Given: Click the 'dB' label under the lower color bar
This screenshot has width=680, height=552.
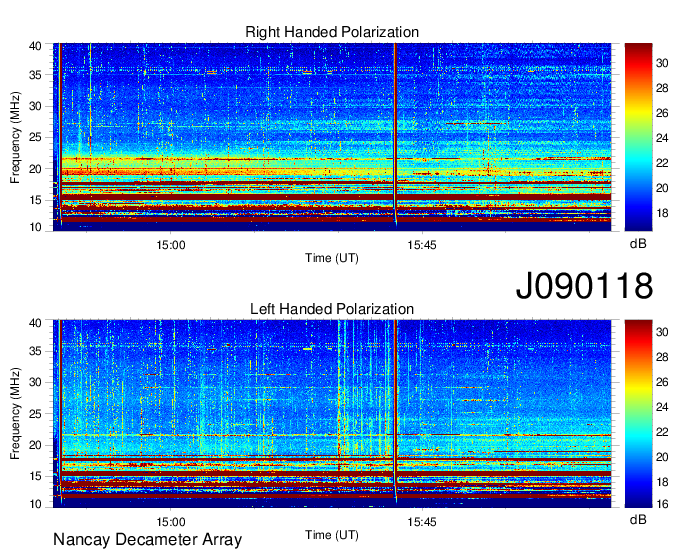Looking at the screenshot, I should click(x=638, y=519).
